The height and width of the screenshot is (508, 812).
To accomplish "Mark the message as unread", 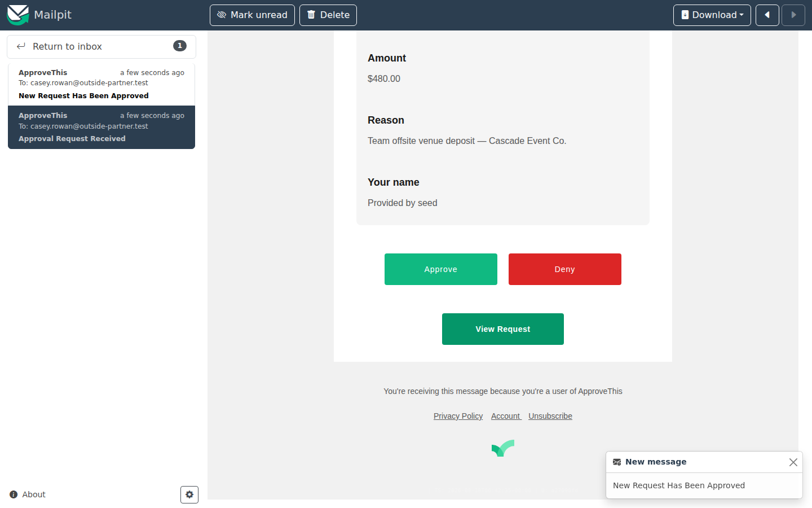I will 252,15.
